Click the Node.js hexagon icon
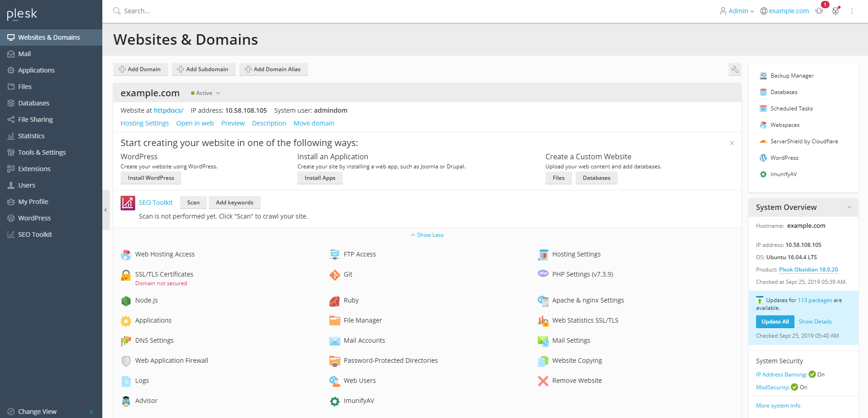Image resolution: width=868 pixels, height=418 pixels. click(x=126, y=301)
